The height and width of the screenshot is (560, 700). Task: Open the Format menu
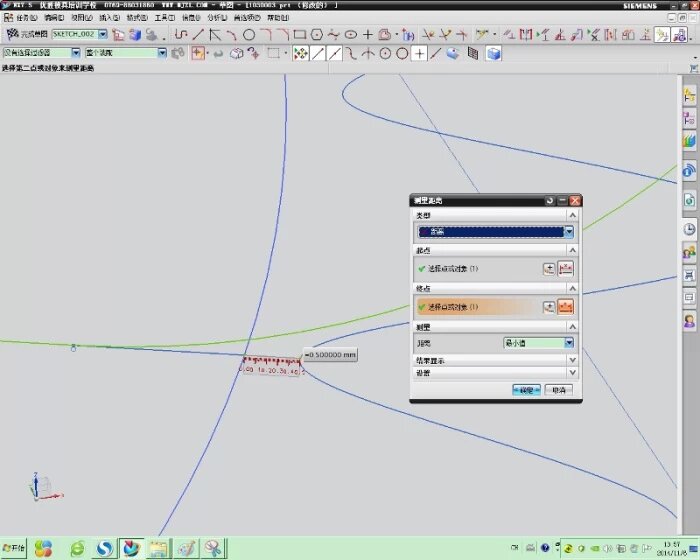pos(137,18)
